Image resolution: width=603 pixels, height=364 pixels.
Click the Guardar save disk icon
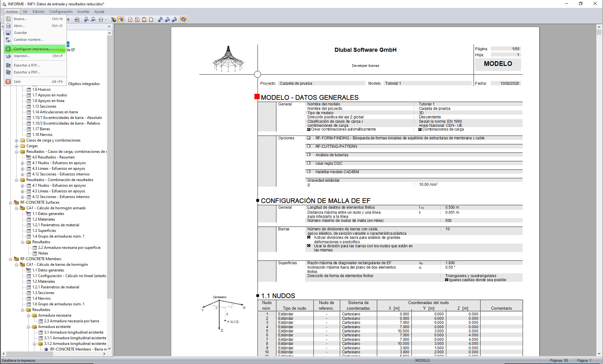[x=8, y=33]
